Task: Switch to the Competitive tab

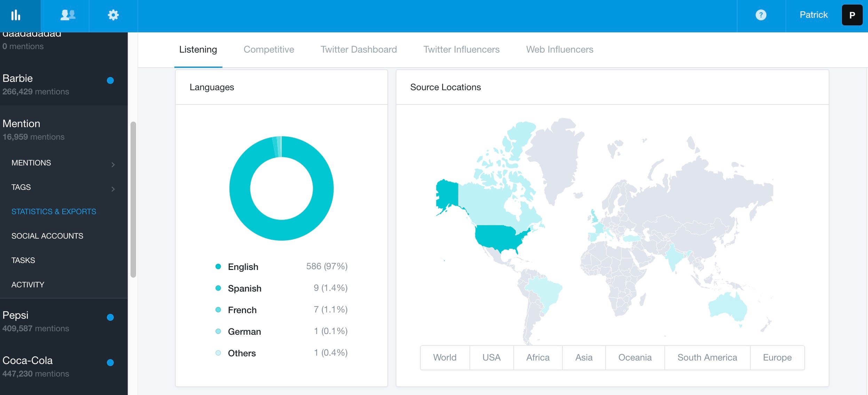Action: tap(269, 49)
